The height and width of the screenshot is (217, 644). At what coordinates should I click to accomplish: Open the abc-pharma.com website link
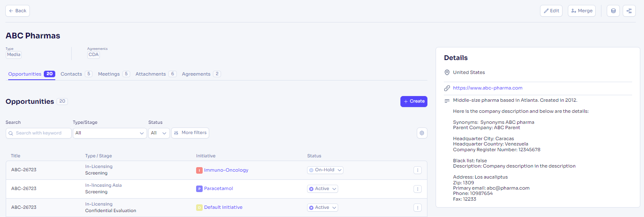487,88
